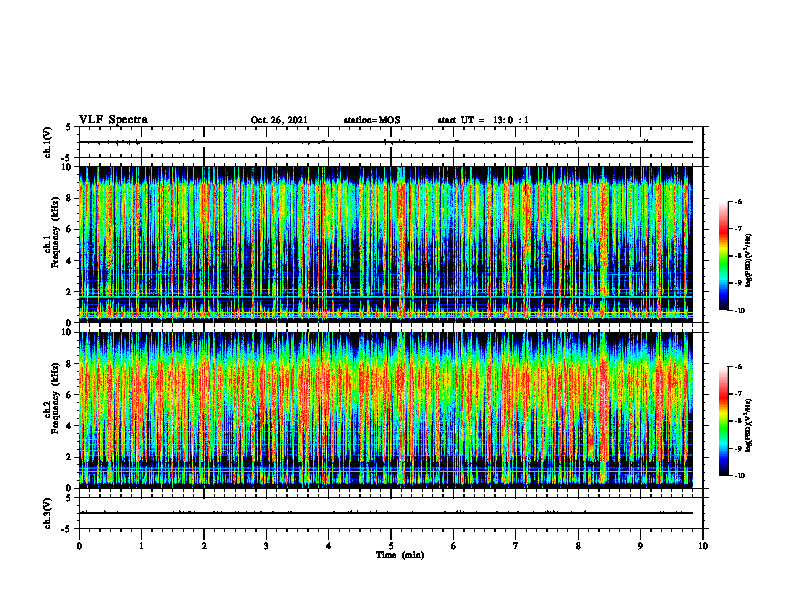Image resolution: width=792 pixels, height=612 pixels.
Task: Click the ch.1 spectrogram color scale bar
Action: pyautogui.click(x=723, y=256)
